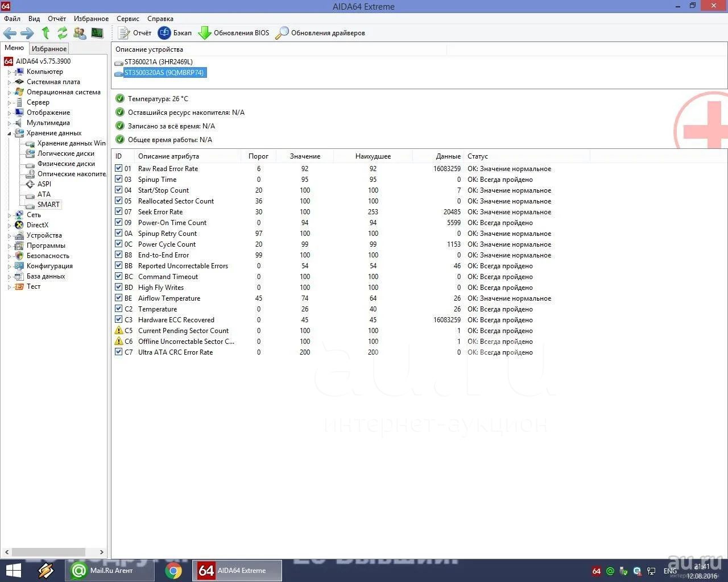Viewport: 728px width, 582px height.
Task: Click warning icon for Current Pending Sector Count
Action: point(118,330)
